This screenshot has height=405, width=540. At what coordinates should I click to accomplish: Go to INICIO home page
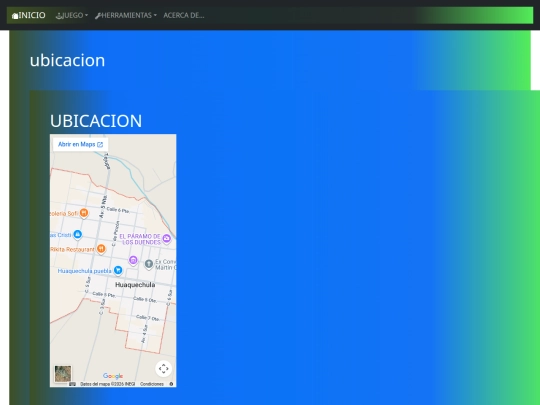29,15
